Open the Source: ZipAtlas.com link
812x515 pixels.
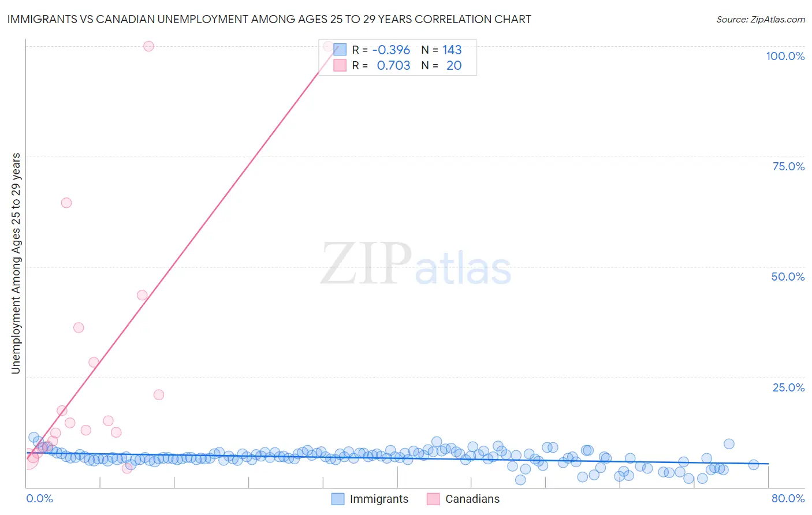[761, 19]
